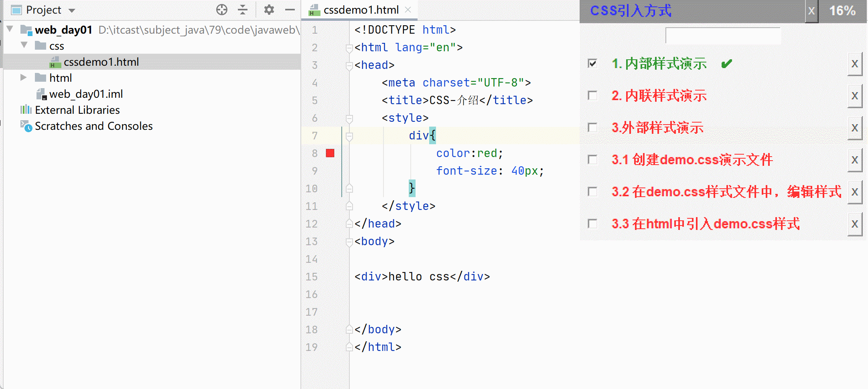Fold the body tag on line 13
The image size is (868, 389).
pos(349,242)
